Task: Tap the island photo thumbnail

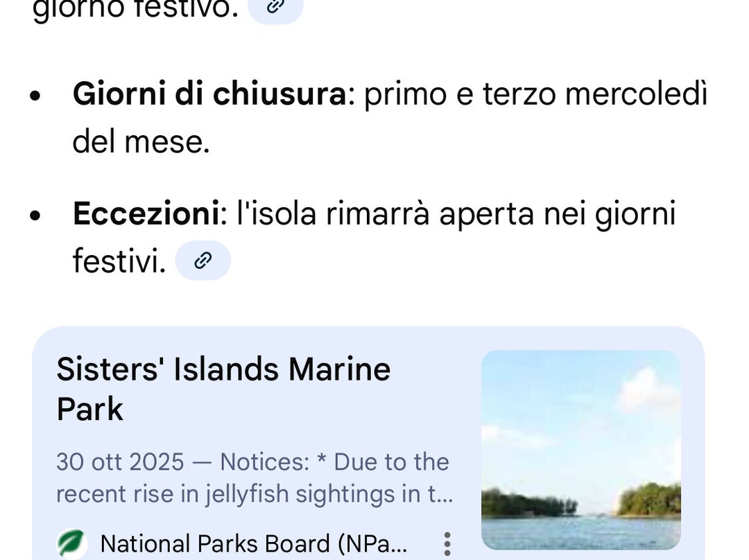Action: click(580, 450)
